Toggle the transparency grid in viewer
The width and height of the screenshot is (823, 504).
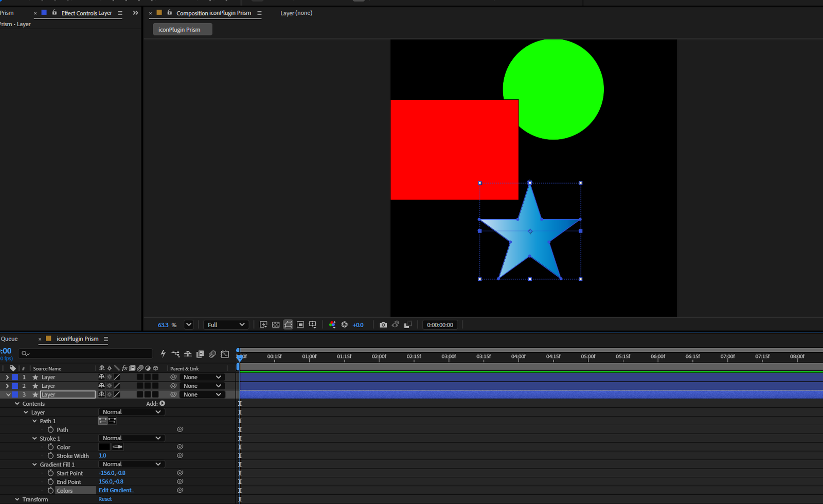click(x=276, y=325)
